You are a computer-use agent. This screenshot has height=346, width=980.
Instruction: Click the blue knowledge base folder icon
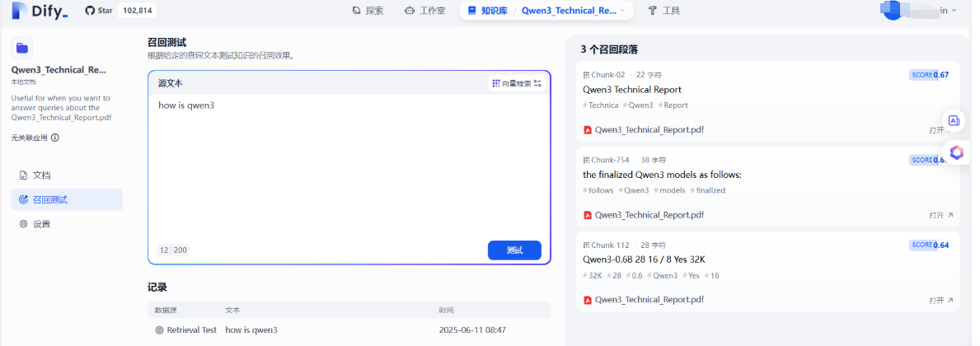click(22, 48)
